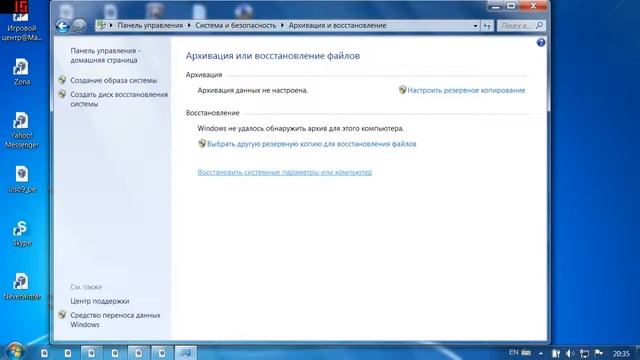Expand arrow after Панель управления breadcrumb
Screen dimensions: 640x360
point(189,25)
